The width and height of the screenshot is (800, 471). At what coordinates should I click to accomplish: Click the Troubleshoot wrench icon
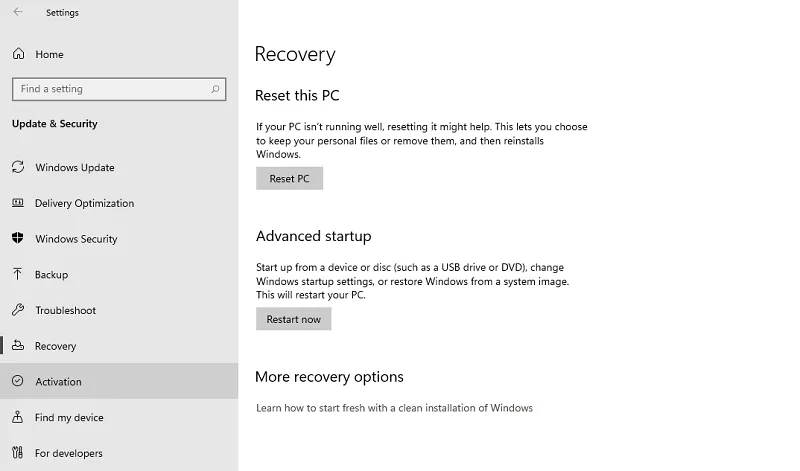point(18,310)
